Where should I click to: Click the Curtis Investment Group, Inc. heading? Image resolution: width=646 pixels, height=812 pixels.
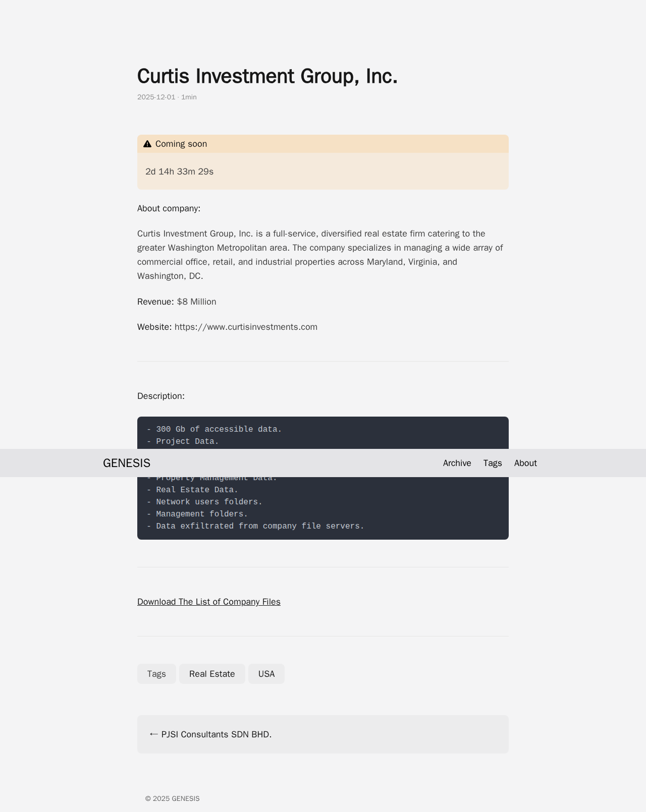point(267,76)
